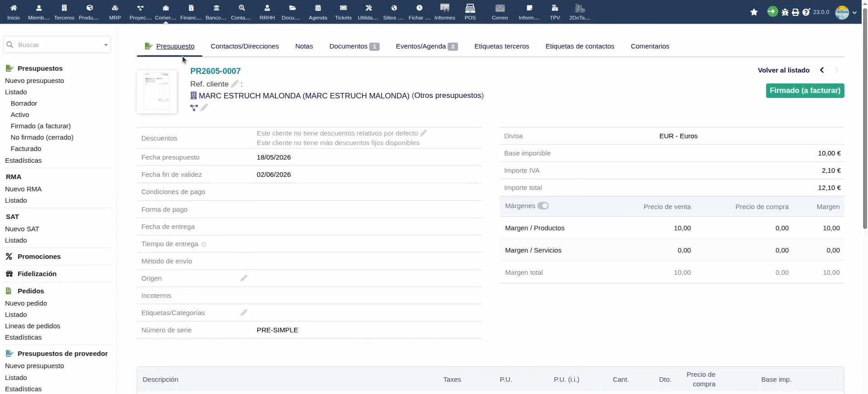Open the Documentos tab

354,46
